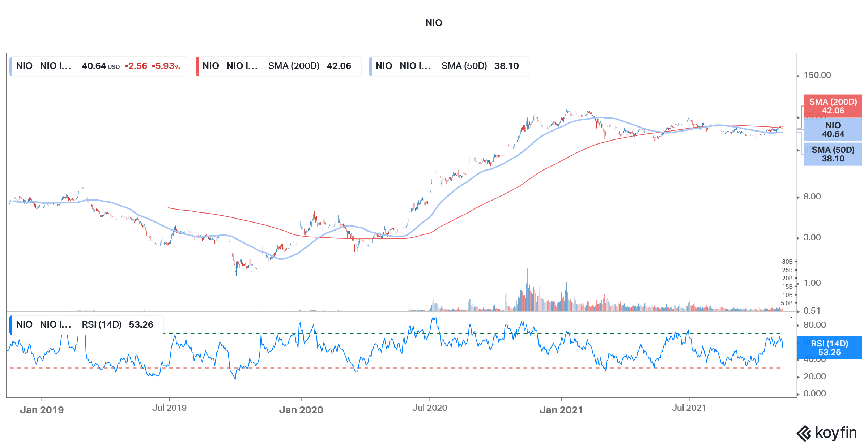Click the light blue SMA 50D color bar
This screenshot has width=868, height=448.
[x=370, y=66]
